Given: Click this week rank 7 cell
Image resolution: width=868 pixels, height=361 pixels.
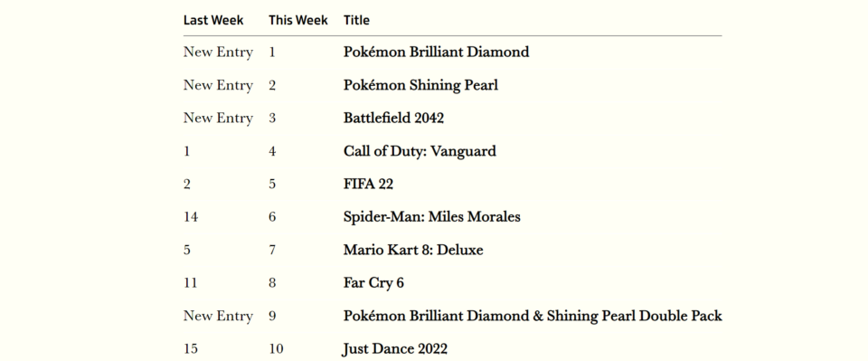Looking at the screenshot, I should pyautogui.click(x=272, y=250).
